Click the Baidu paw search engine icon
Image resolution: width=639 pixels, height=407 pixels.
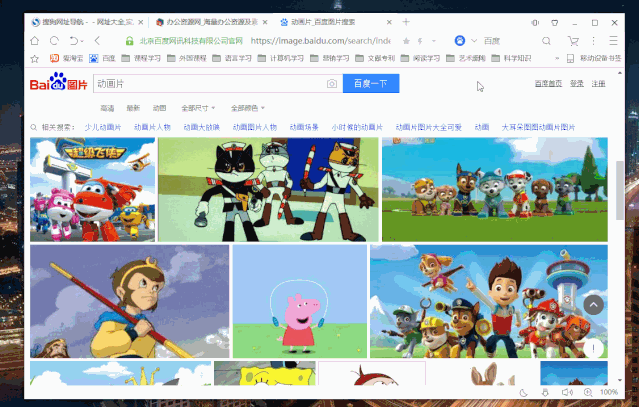pos(460,41)
